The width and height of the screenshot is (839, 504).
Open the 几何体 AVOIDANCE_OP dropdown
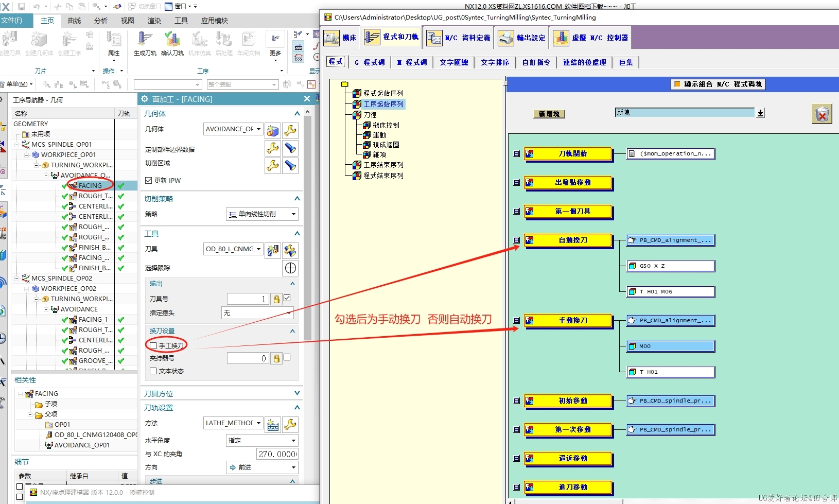[234, 129]
